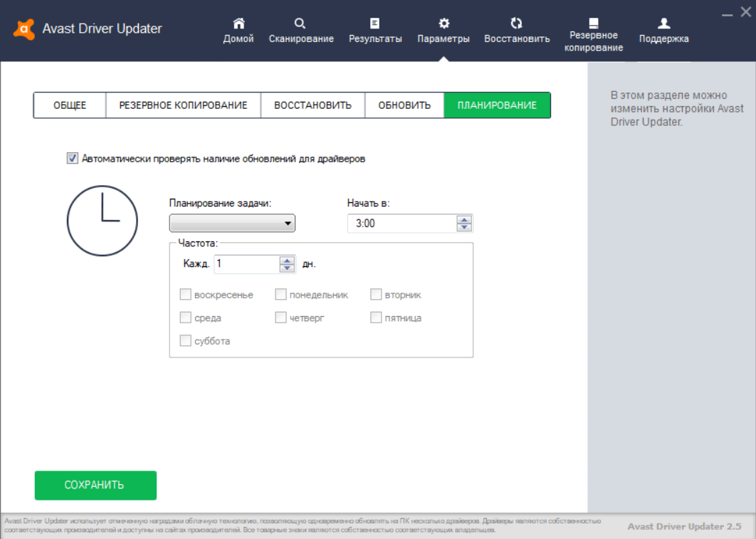Open the Поддержка support section
Image resolution: width=756 pixels, height=539 pixels.
pyautogui.click(x=664, y=31)
